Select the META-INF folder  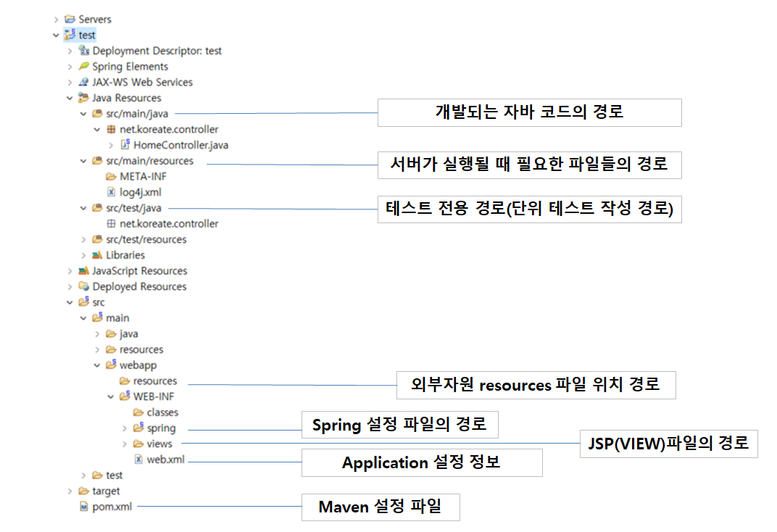point(144,176)
